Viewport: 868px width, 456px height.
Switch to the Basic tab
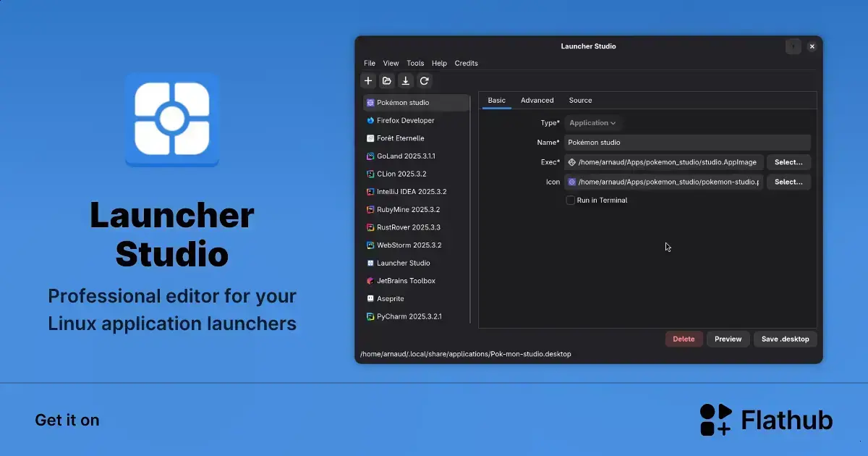[497, 101]
